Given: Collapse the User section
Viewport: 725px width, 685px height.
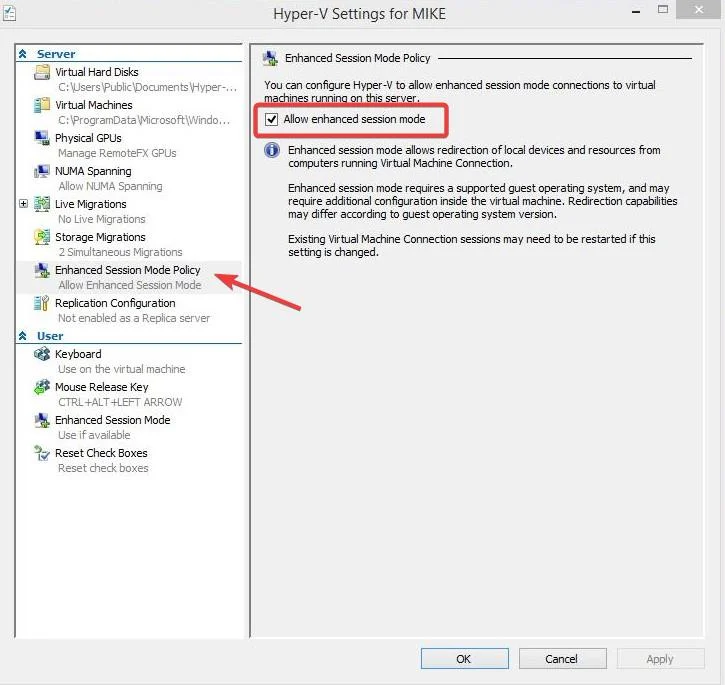Looking at the screenshot, I should (23, 336).
